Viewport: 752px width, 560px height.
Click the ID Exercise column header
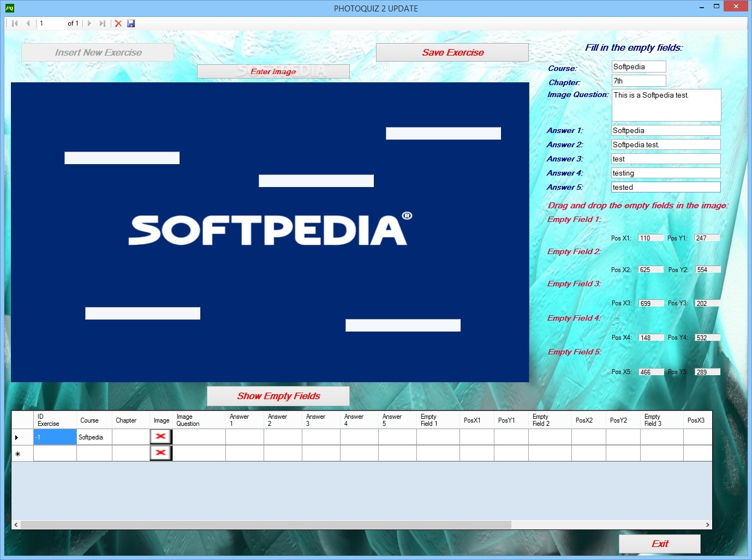click(55, 420)
